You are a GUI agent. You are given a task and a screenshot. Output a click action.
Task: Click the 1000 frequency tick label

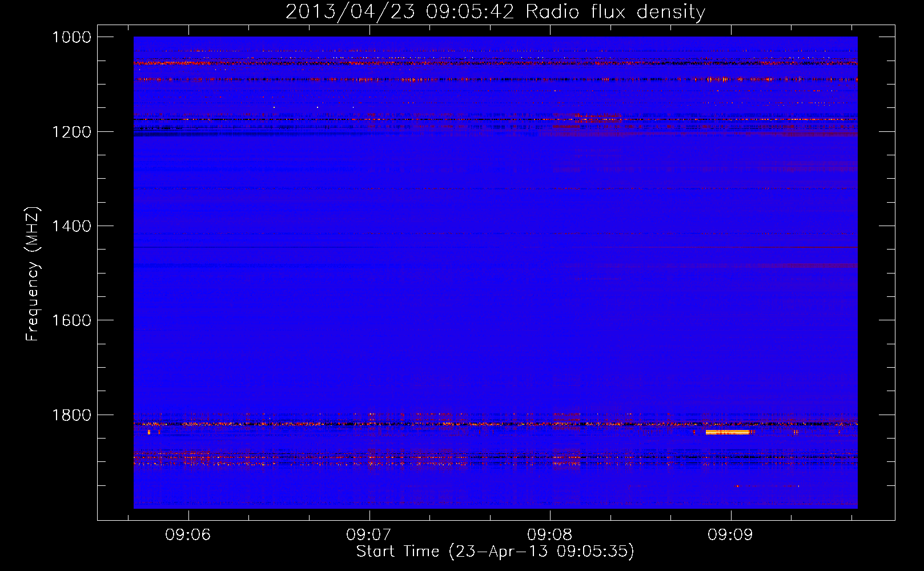pos(71,37)
